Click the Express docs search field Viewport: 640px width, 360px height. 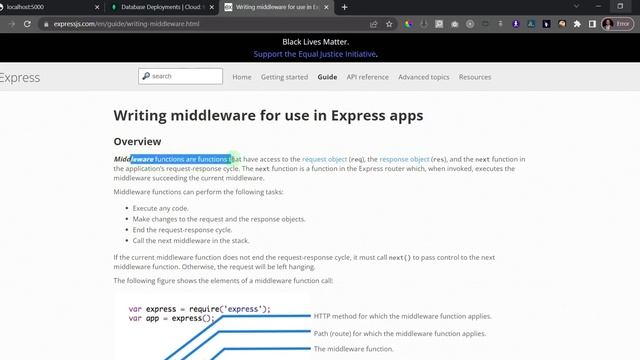pos(180,76)
